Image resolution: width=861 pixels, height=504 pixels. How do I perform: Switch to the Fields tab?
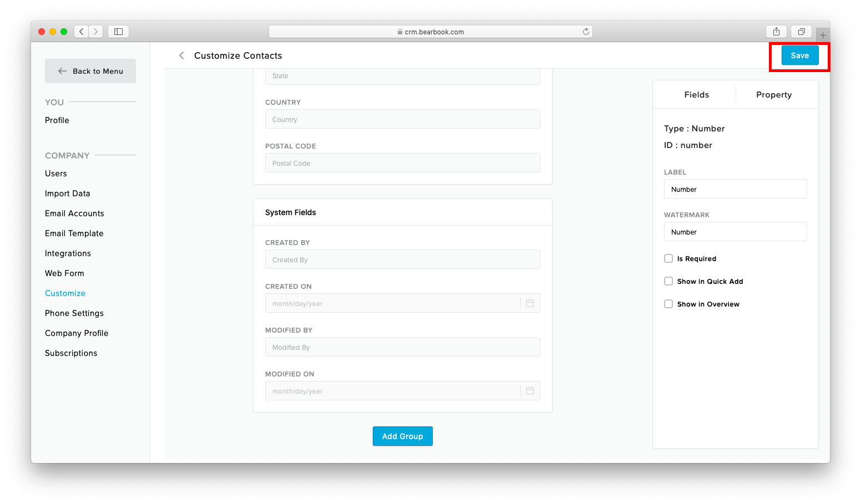[696, 95]
